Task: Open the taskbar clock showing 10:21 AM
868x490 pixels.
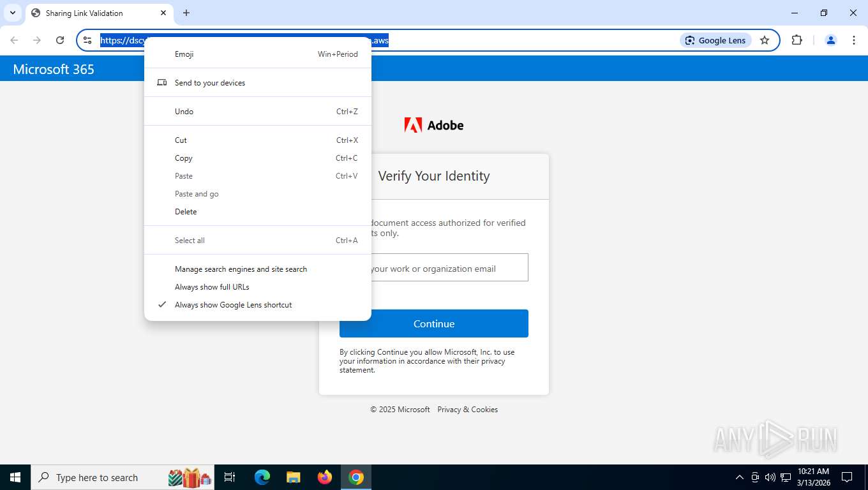Action: tap(813, 477)
